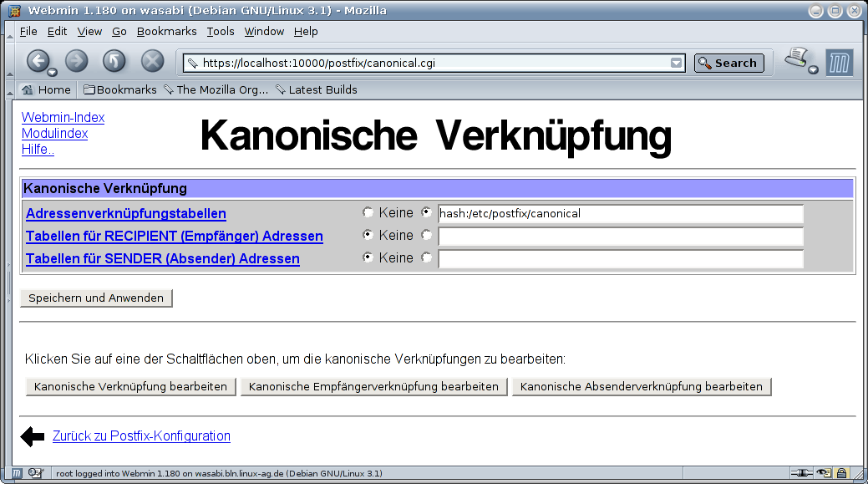Open the Window menu

(x=264, y=32)
